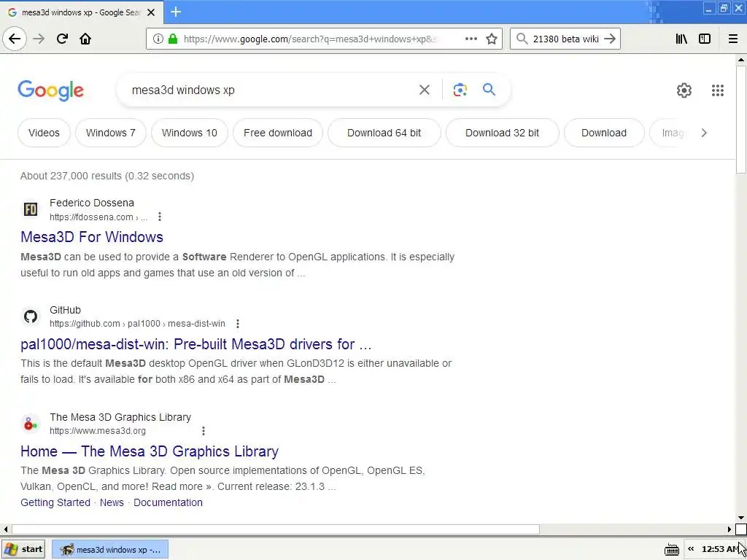Click the fdossena.com URL breadcrumb
Image resolution: width=747 pixels, height=560 pixels.
point(98,217)
